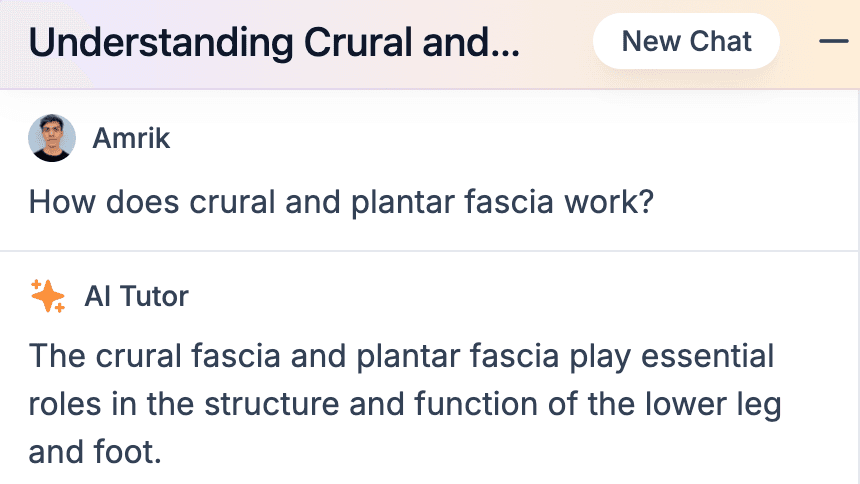Open Amrik's profile avatar
Screen dimensions: 860x484
click(52, 138)
